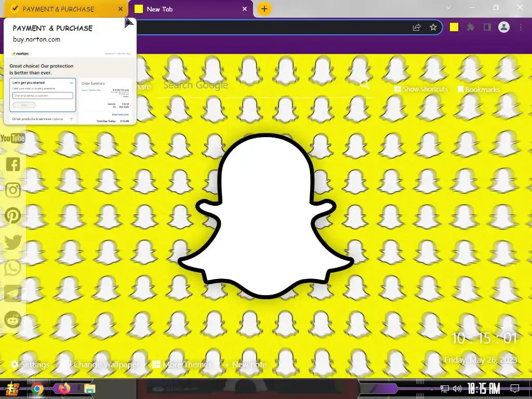Click the 10:15:01 clock widget

[484, 338]
